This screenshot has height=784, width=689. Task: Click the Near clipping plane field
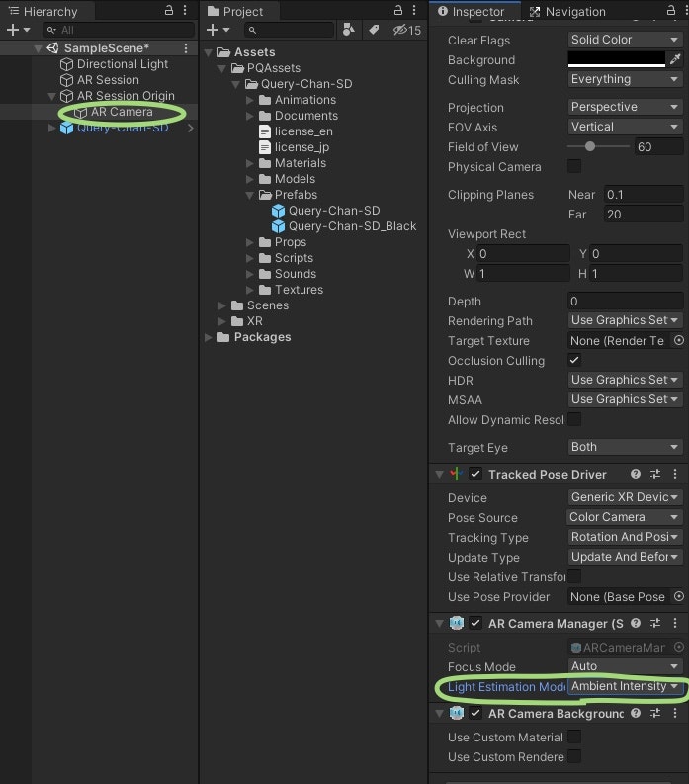pyautogui.click(x=643, y=195)
